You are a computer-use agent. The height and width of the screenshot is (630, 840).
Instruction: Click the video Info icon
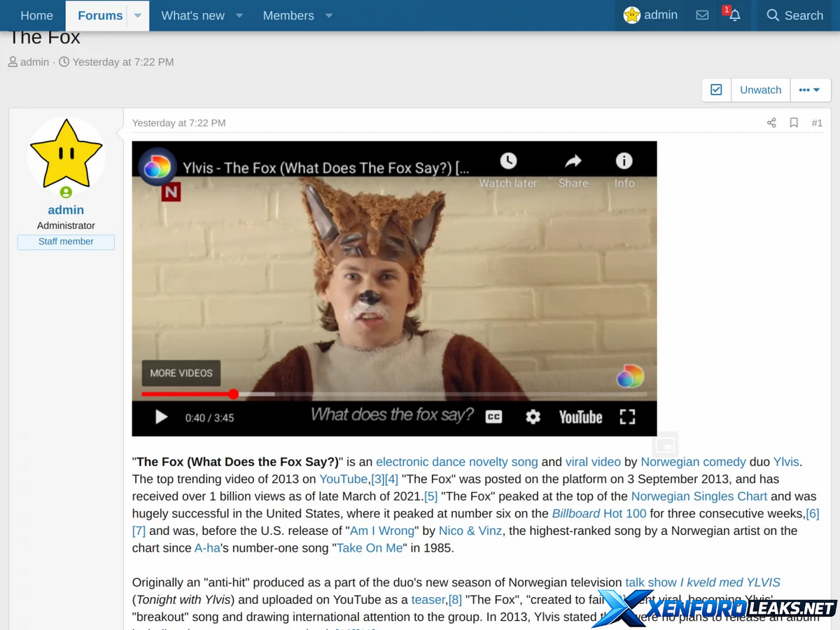[624, 162]
